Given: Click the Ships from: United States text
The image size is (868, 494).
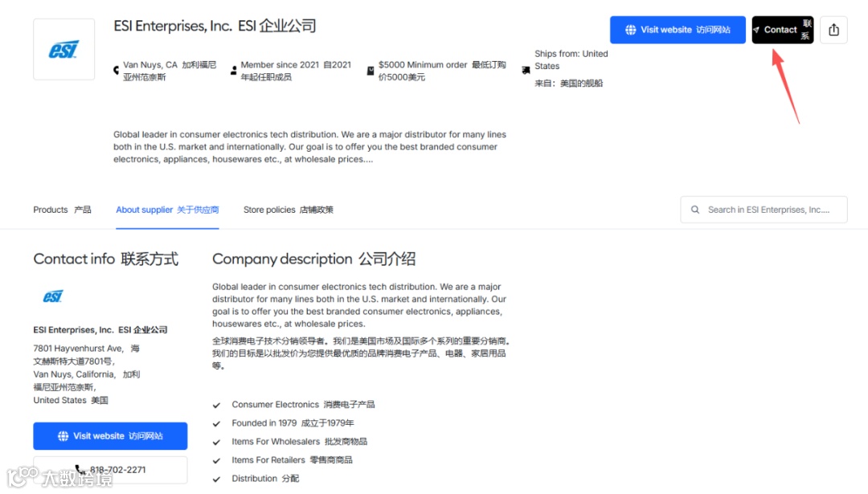Looking at the screenshot, I should [571, 59].
